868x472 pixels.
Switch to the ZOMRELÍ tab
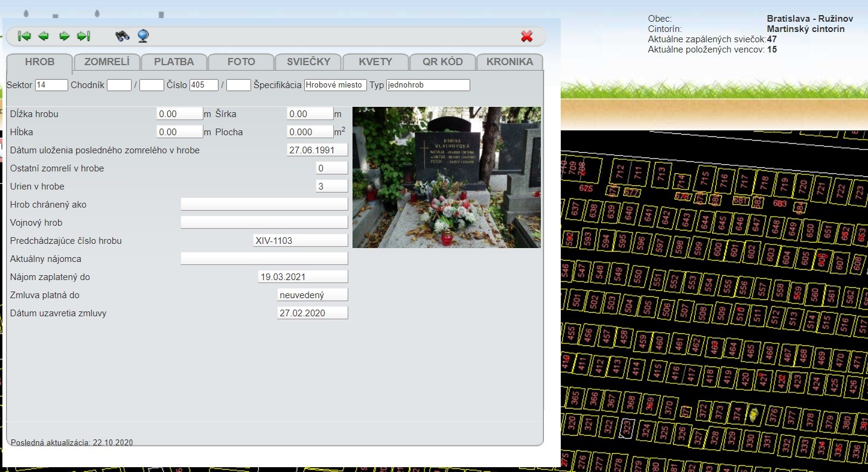click(107, 62)
